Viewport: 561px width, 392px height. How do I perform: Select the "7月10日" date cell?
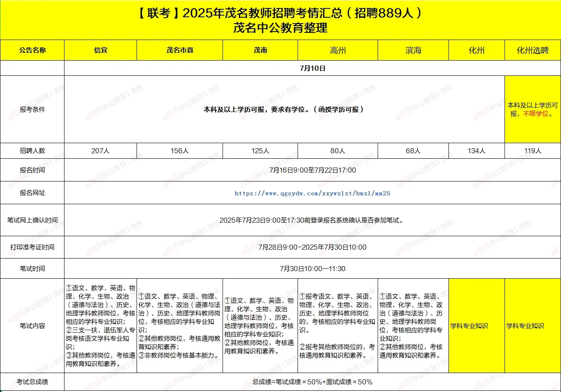(313, 68)
